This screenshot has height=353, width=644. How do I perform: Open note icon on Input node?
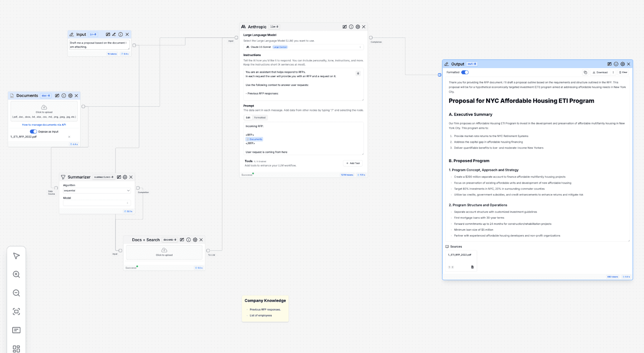coord(108,34)
